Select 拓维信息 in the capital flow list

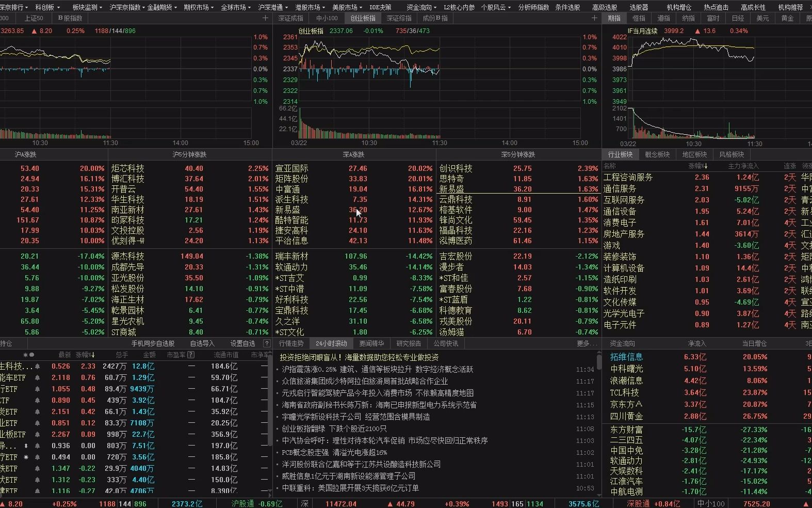click(x=626, y=357)
